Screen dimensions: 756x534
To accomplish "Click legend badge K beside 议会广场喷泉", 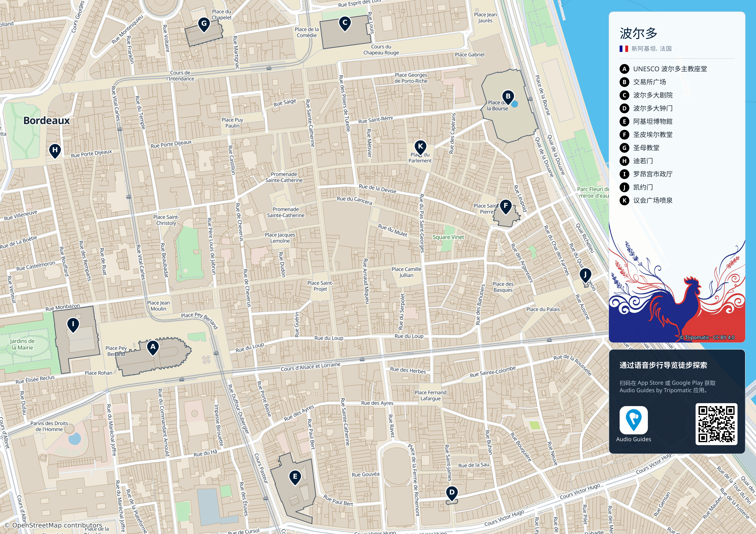I will 624,200.
